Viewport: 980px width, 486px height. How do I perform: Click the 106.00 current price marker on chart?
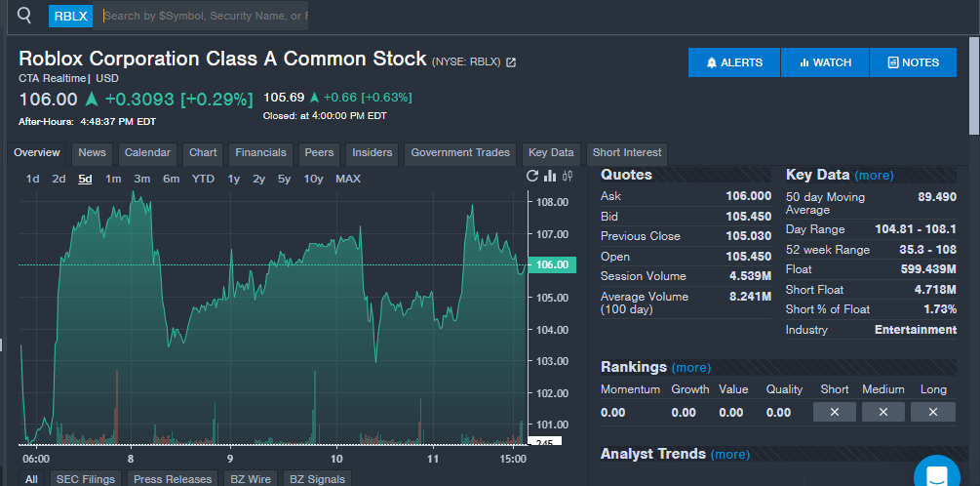point(552,264)
